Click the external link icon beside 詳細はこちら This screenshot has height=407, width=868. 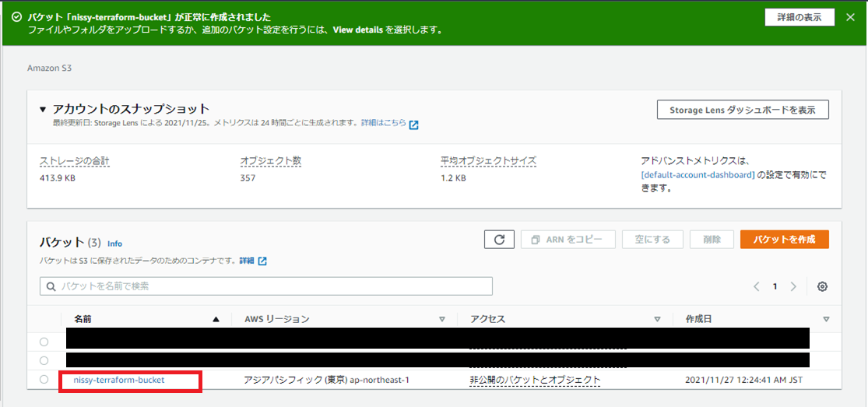[413, 124]
